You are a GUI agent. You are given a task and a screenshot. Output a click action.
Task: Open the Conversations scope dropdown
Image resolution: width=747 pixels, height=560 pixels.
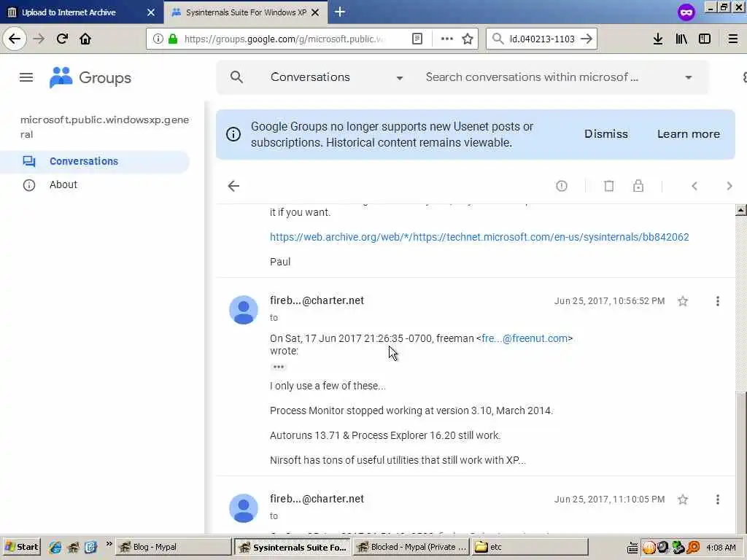click(x=337, y=77)
